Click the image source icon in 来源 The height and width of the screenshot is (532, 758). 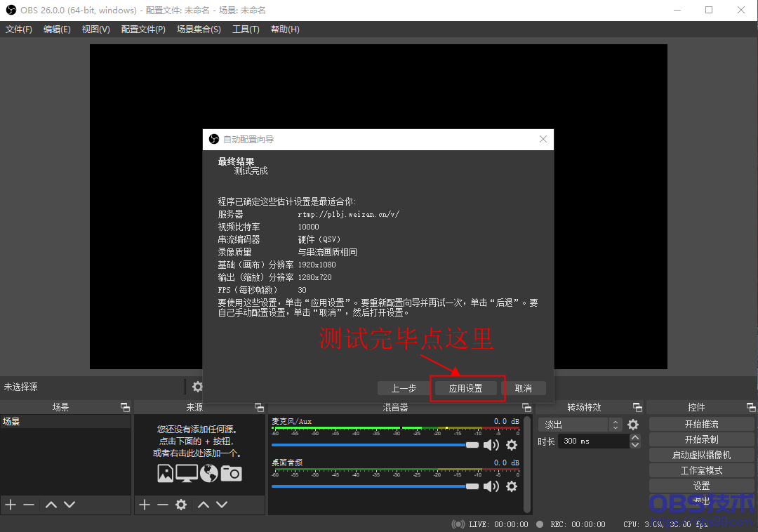[x=166, y=473]
